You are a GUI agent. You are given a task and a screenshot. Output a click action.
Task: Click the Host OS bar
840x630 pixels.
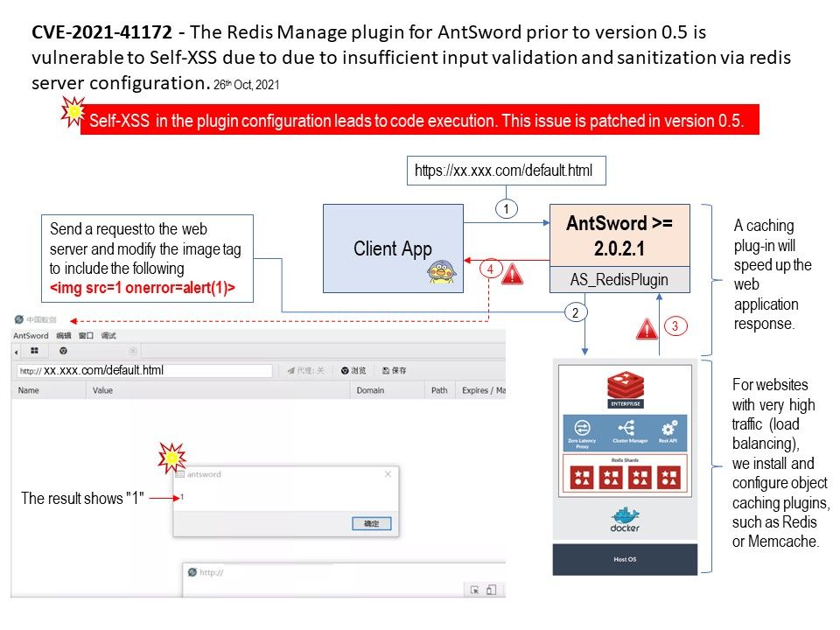point(625,559)
